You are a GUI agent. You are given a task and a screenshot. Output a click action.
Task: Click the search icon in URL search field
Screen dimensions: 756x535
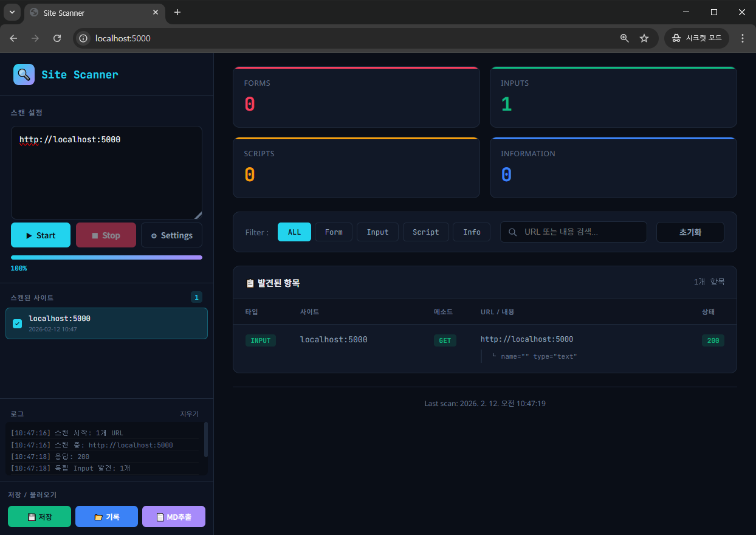coord(512,232)
